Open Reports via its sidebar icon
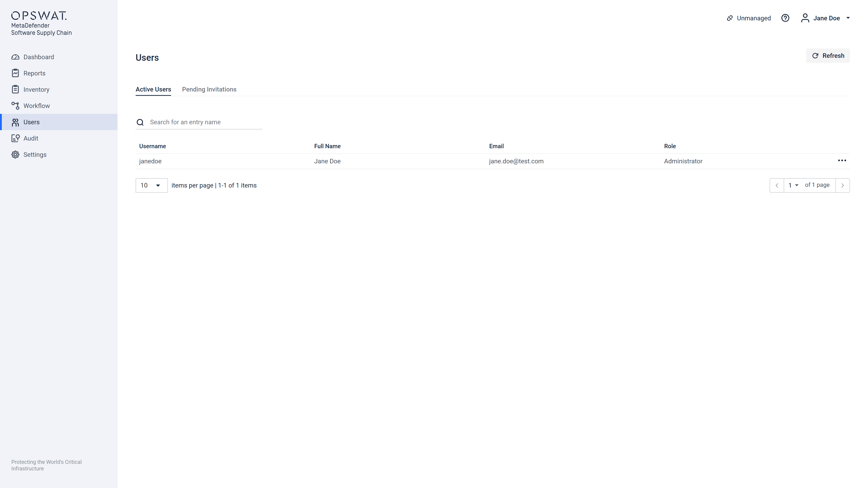Image resolution: width=868 pixels, height=488 pixels. click(x=15, y=73)
